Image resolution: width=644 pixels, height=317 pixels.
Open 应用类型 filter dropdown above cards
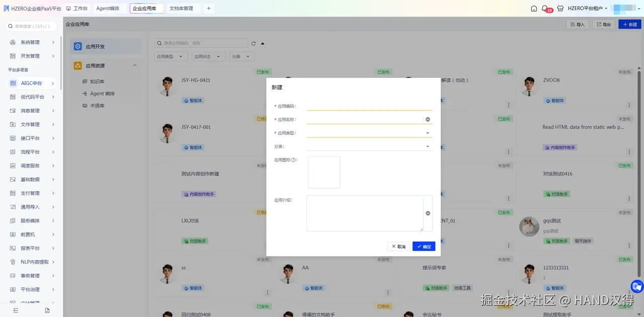tap(171, 57)
